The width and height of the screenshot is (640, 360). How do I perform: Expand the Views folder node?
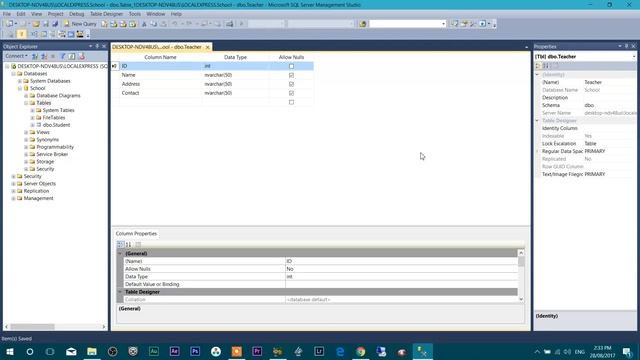point(26,132)
